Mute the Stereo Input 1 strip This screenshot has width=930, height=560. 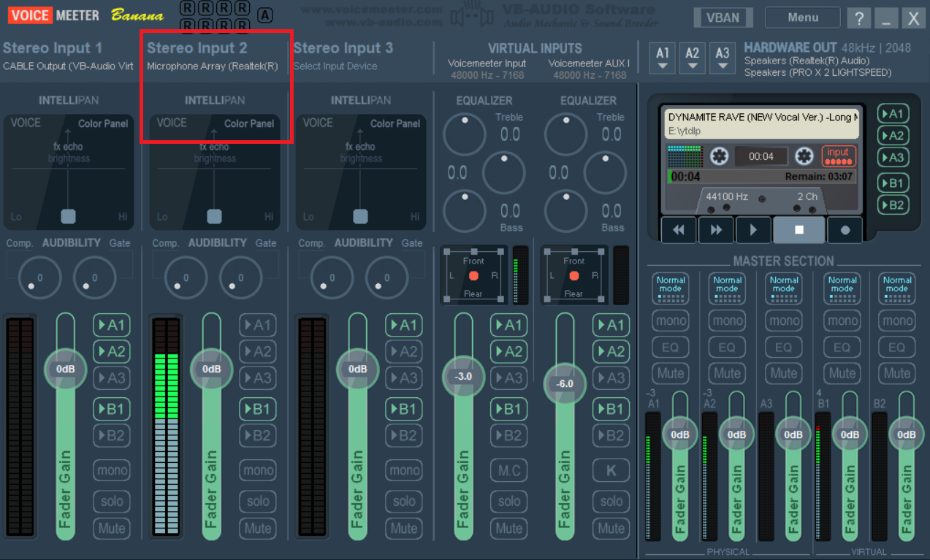point(111,528)
